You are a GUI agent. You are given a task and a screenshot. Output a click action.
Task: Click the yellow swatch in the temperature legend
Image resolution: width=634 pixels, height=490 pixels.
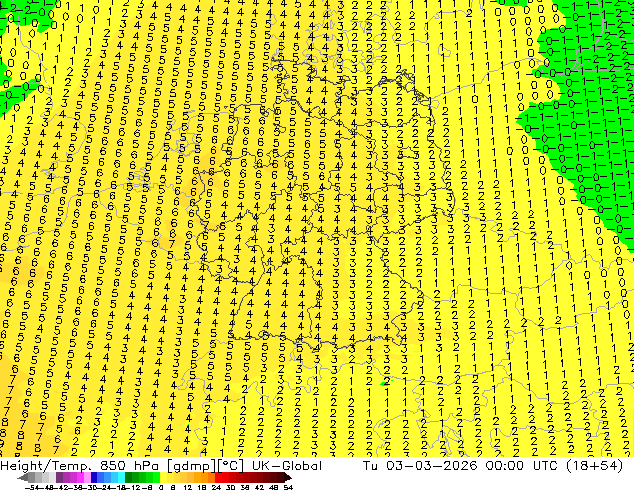pyautogui.click(x=163, y=477)
